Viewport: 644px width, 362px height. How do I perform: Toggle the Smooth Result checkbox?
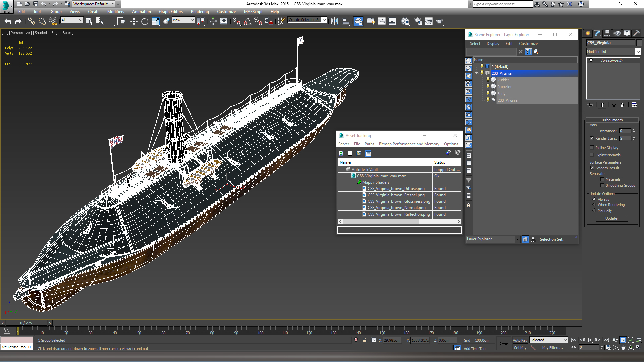coord(592,168)
